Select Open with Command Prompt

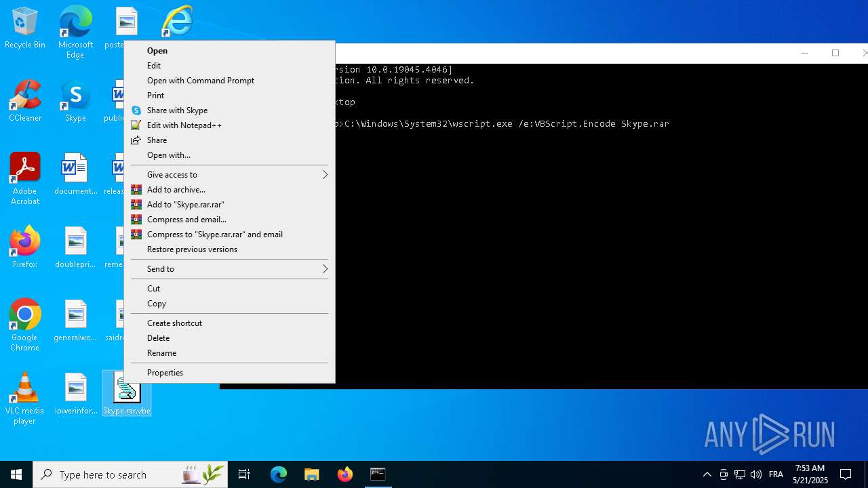(x=229, y=81)
